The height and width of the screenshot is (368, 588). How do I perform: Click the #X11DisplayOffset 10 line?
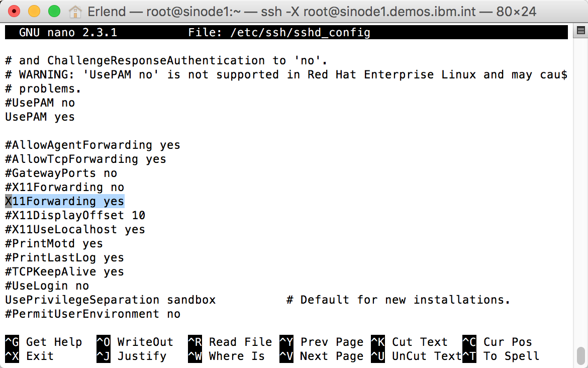click(x=75, y=215)
